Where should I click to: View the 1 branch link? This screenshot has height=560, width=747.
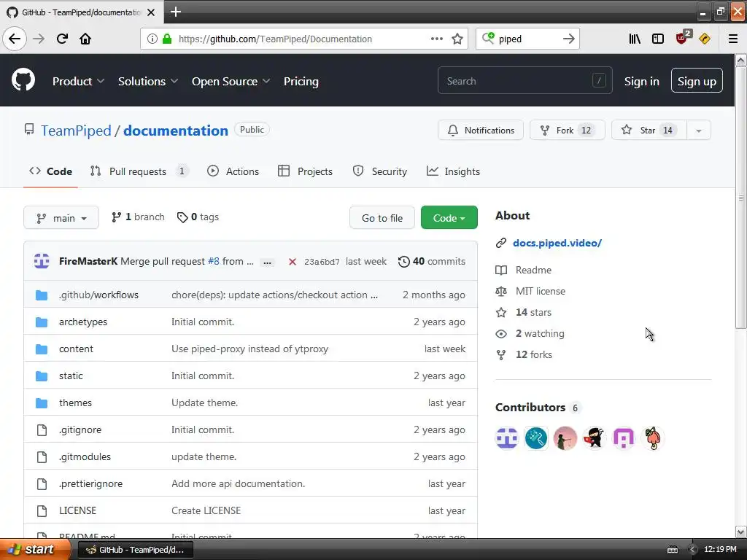pos(138,217)
